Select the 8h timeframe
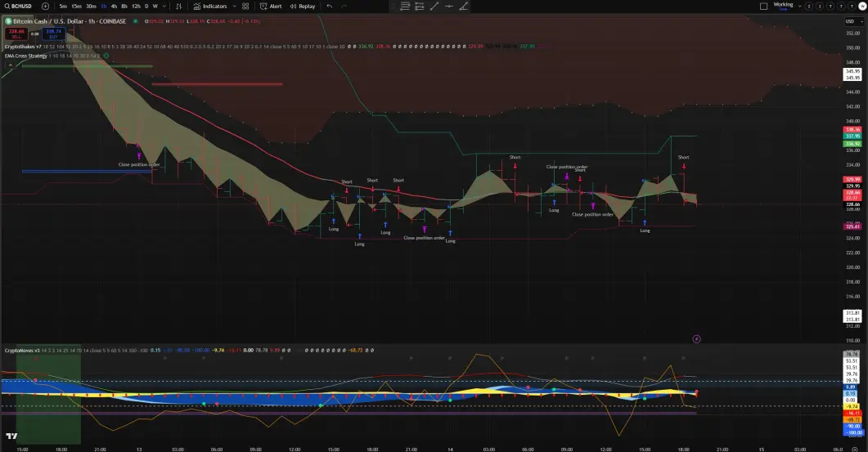 tap(124, 6)
